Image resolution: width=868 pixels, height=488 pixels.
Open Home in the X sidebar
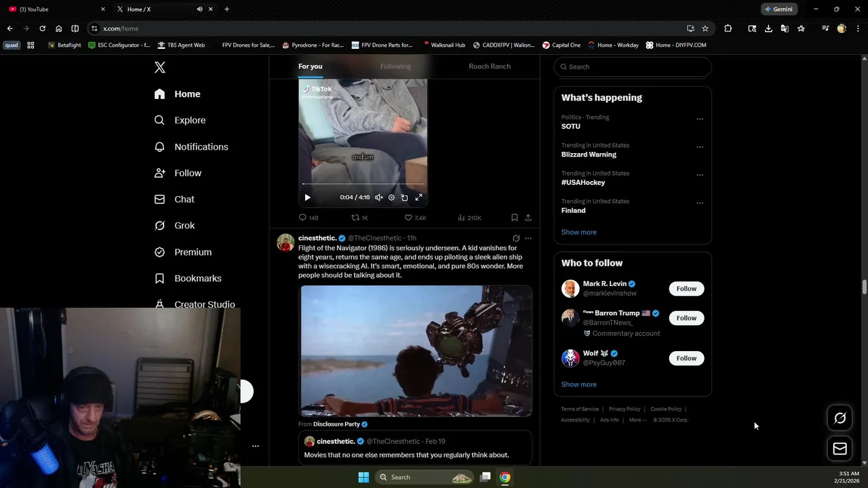[178, 94]
